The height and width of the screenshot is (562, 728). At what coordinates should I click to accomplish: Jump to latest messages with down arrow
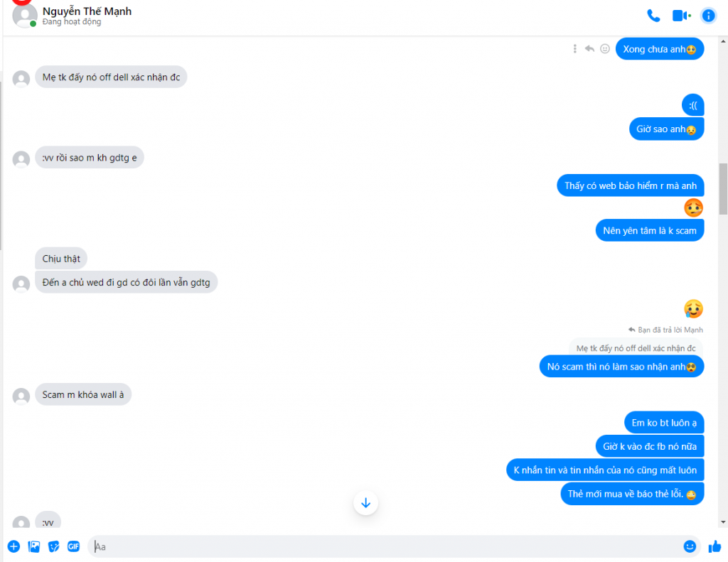click(x=366, y=502)
